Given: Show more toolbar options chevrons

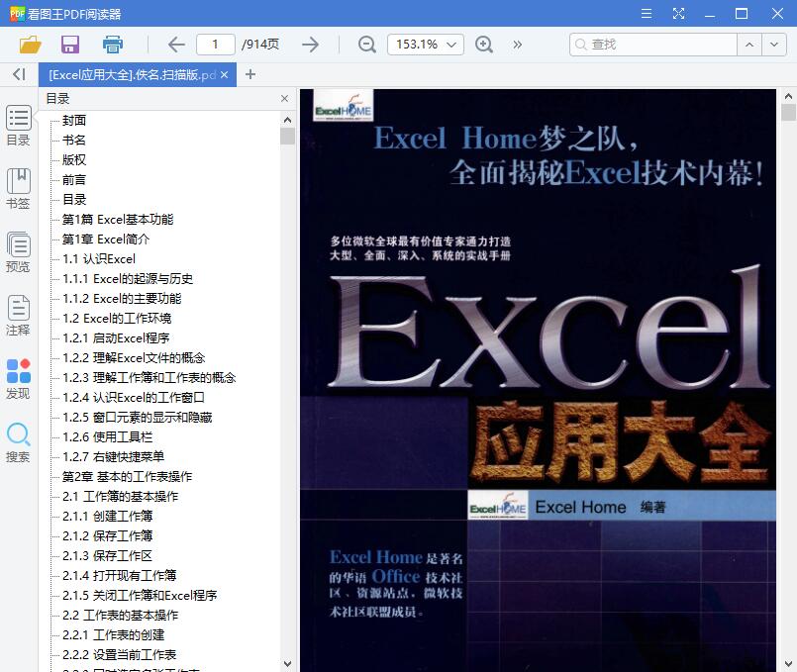Looking at the screenshot, I should click(x=518, y=45).
